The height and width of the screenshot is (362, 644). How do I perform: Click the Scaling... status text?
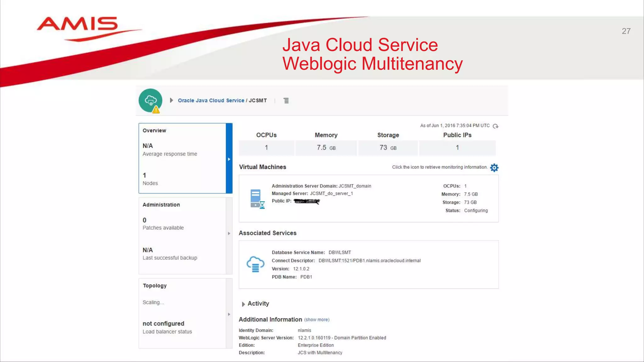point(153,302)
